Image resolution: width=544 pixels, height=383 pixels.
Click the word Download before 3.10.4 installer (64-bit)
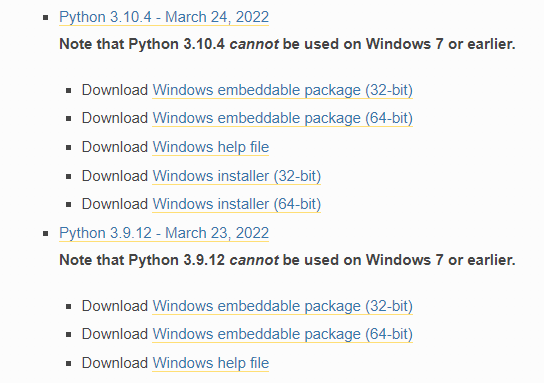pos(115,204)
